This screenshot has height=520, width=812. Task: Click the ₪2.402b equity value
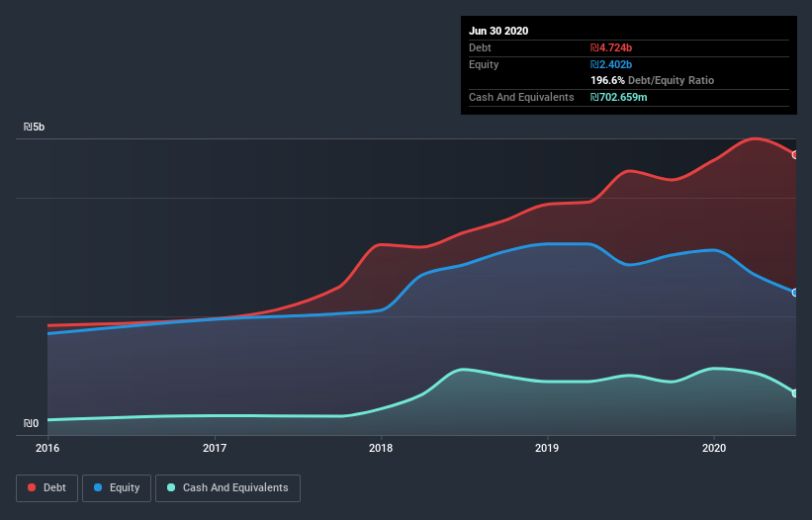[x=611, y=64]
